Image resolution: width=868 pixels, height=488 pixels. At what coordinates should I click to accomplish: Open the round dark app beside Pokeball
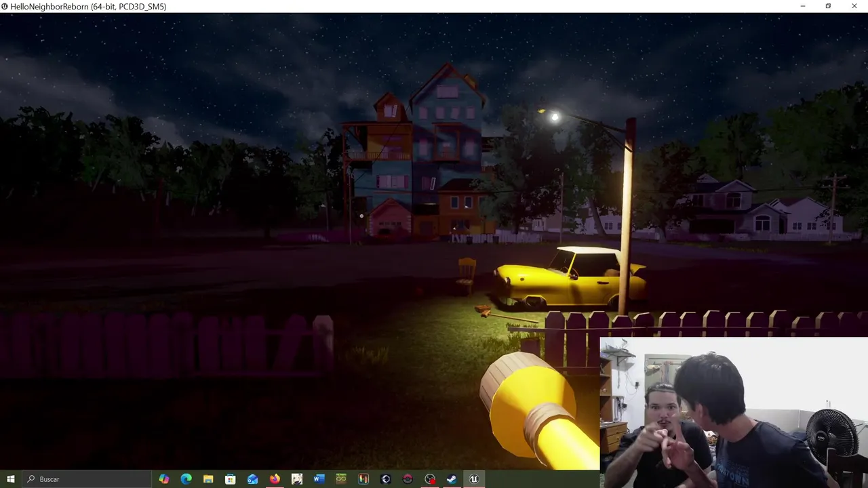(x=386, y=479)
